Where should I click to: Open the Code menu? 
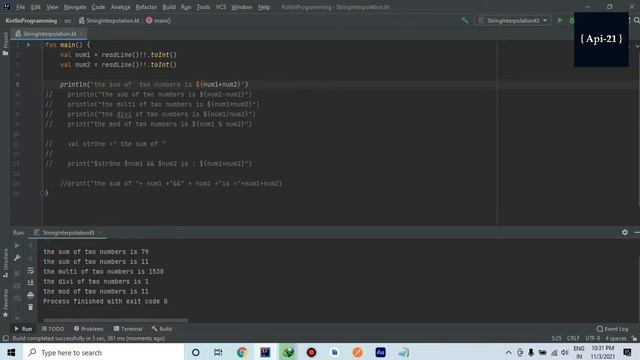coord(98,7)
